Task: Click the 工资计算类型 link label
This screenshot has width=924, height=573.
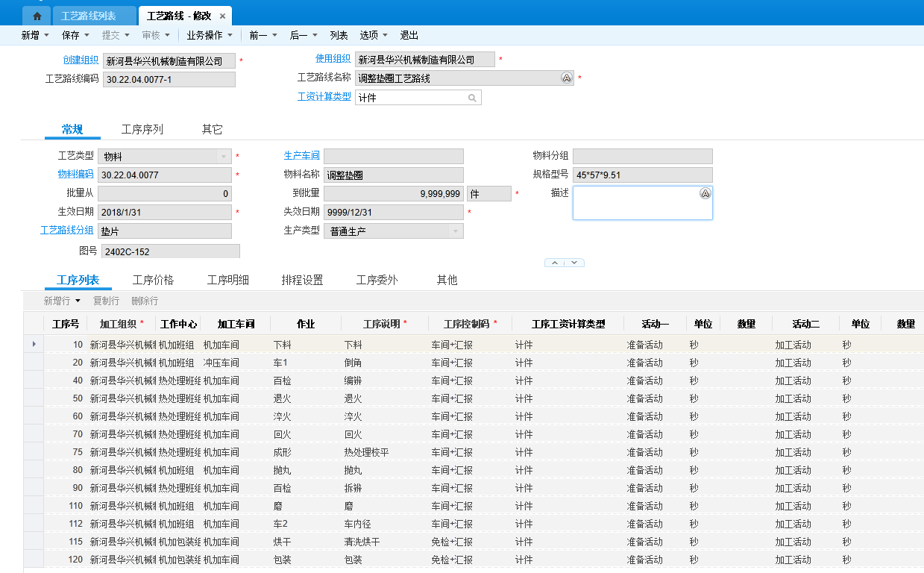Action: coord(324,96)
